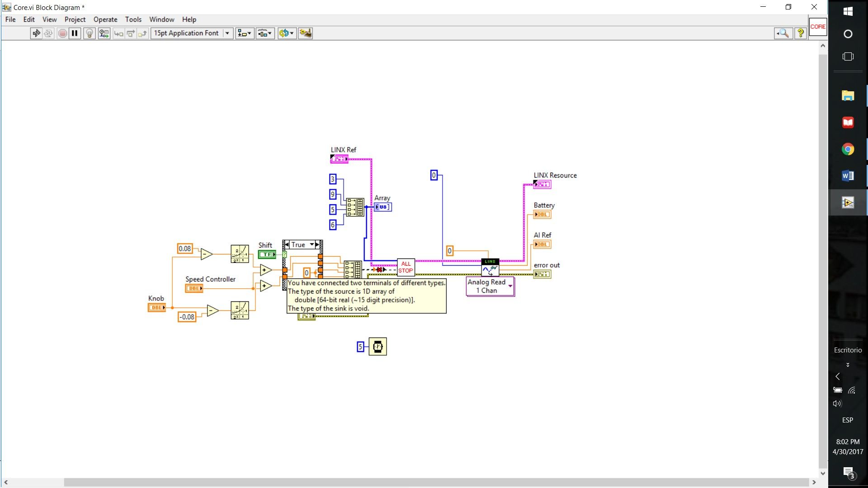The width and height of the screenshot is (868, 488).
Task: Select the Step Over debugging icon
Action: 130,33
